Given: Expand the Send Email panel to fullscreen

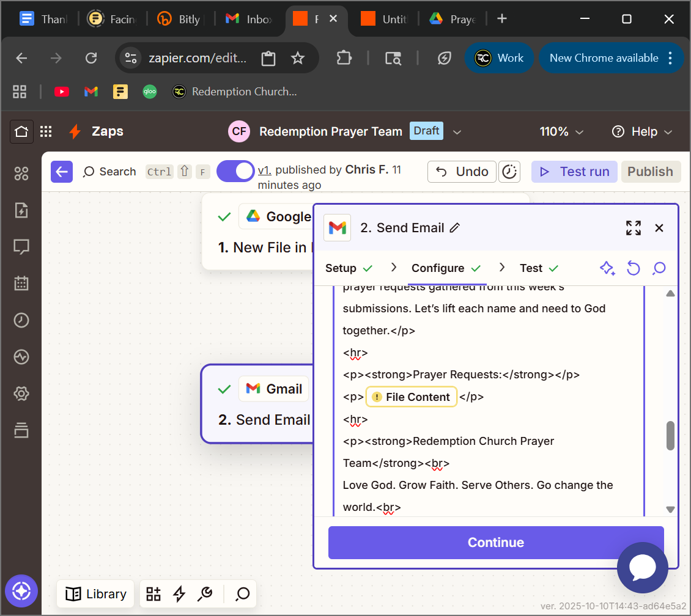Looking at the screenshot, I should [x=634, y=228].
